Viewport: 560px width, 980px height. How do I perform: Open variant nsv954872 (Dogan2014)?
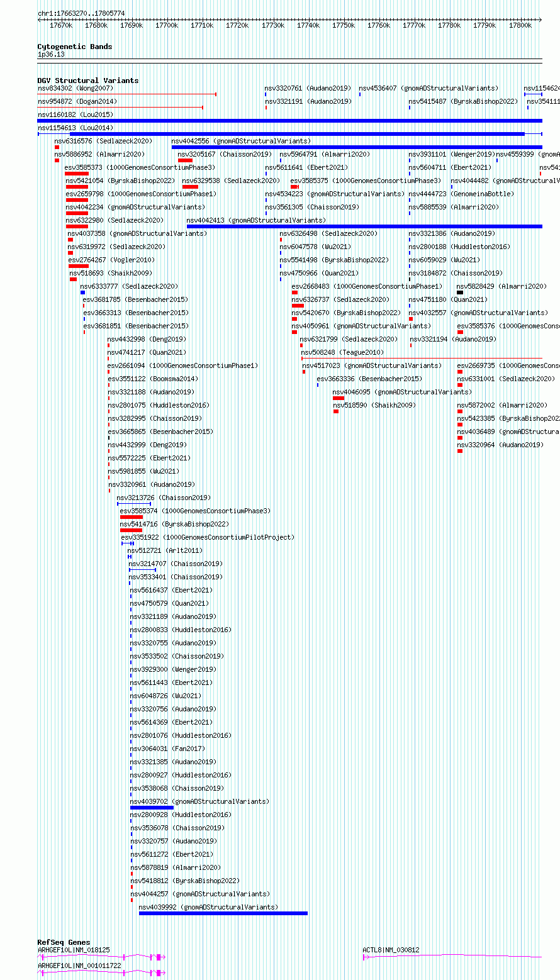[77, 101]
